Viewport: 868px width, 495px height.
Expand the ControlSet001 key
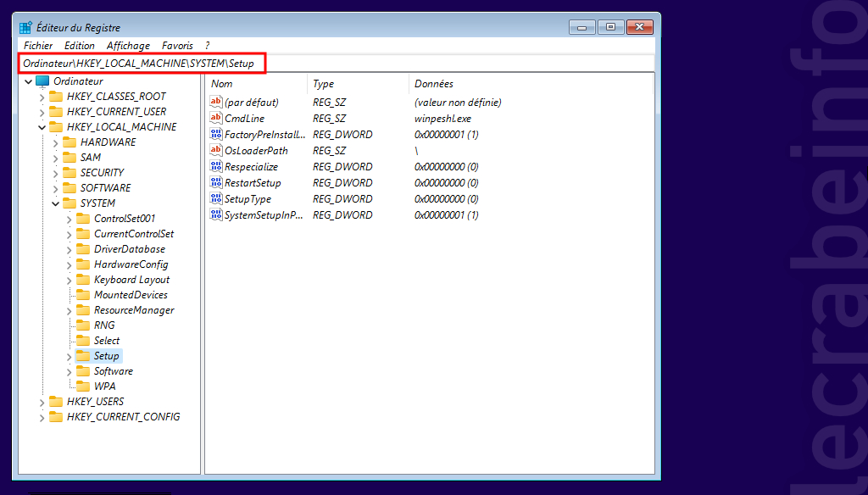[70, 220]
